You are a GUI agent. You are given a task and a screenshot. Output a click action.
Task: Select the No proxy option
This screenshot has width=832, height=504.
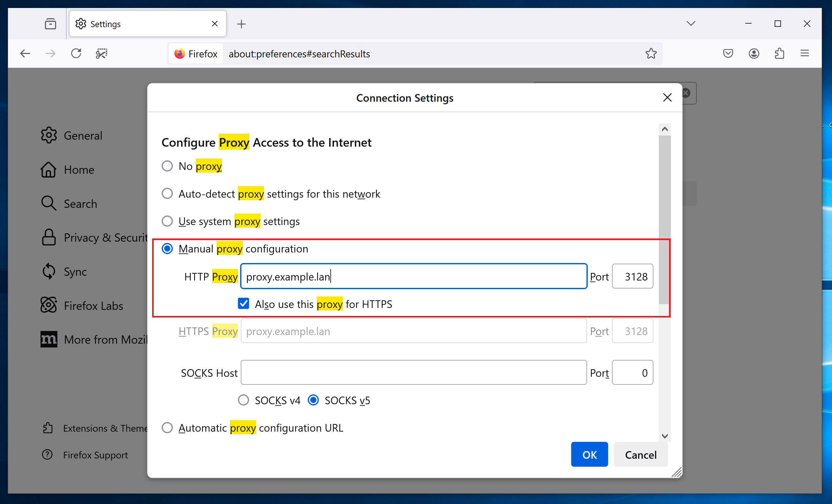pyautogui.click(x=167, y=166)
